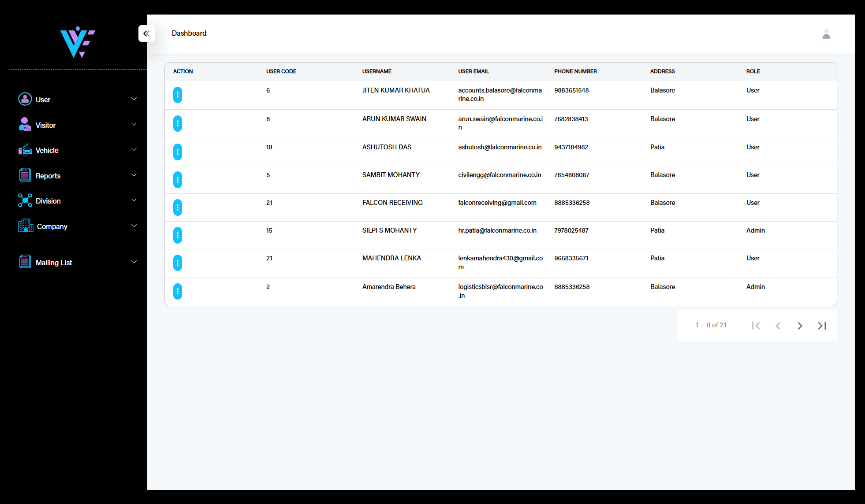Click Admin role of SILPI S MOHANTY

[x=756, y=230]
